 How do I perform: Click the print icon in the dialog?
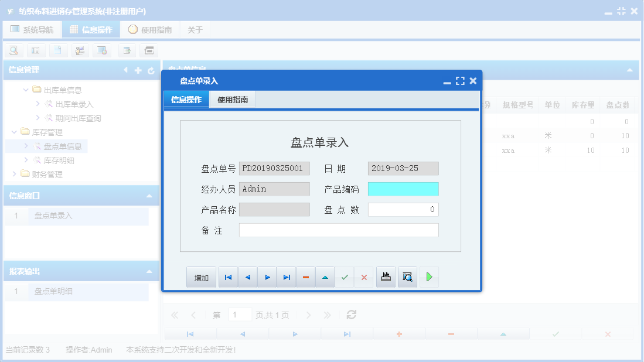[x=386, y=276]
